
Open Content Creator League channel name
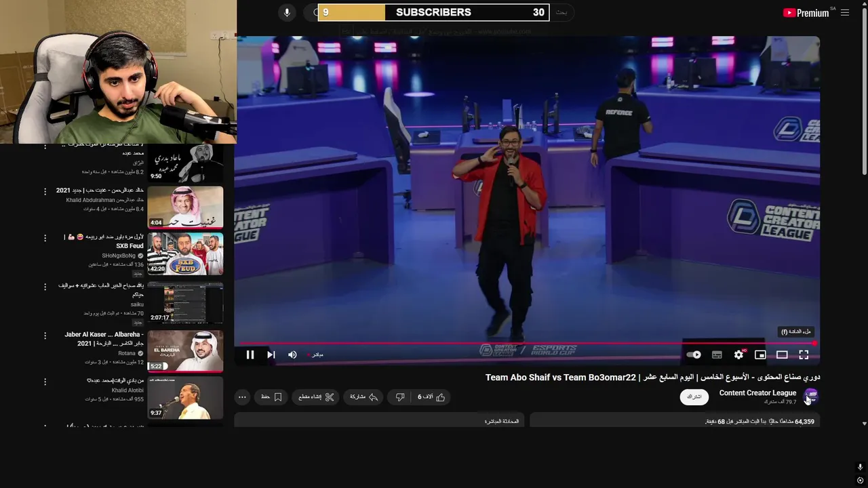coord(757,393)
